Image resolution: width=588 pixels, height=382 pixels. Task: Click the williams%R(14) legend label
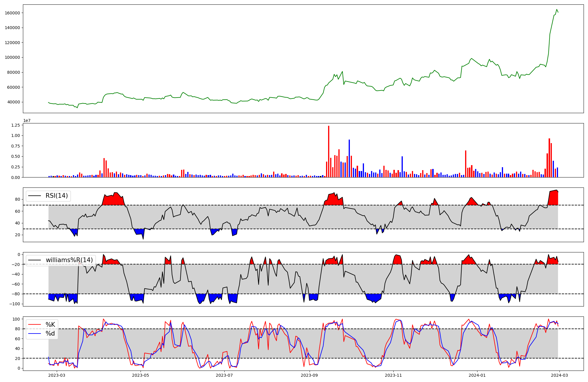tap(69, 260)
